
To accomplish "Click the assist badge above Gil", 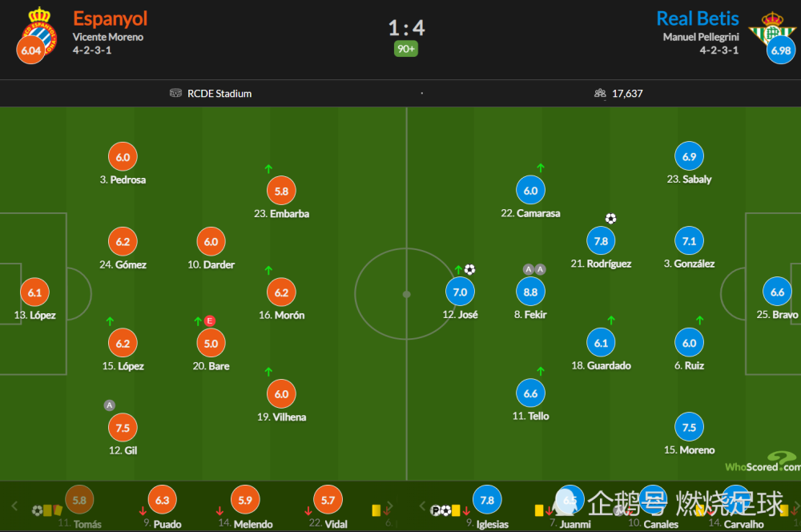I will click(109, 405).
